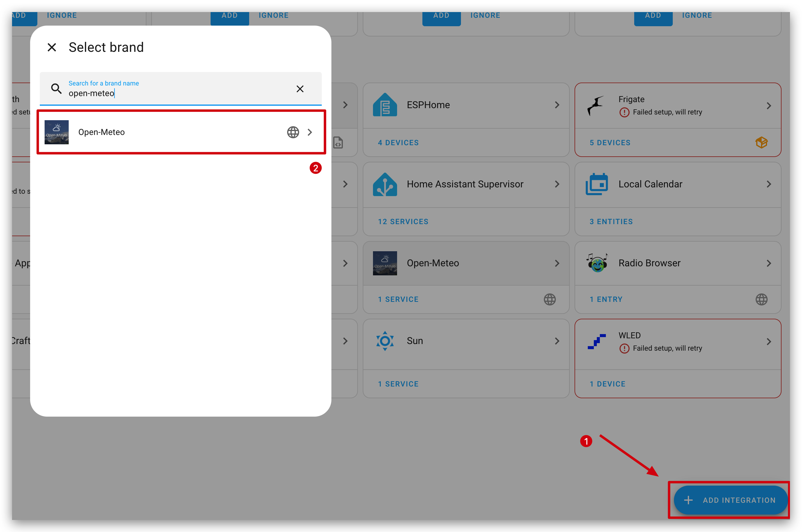Click the magnifier search icon
The image size is (802, 532).
click(56, 89)
